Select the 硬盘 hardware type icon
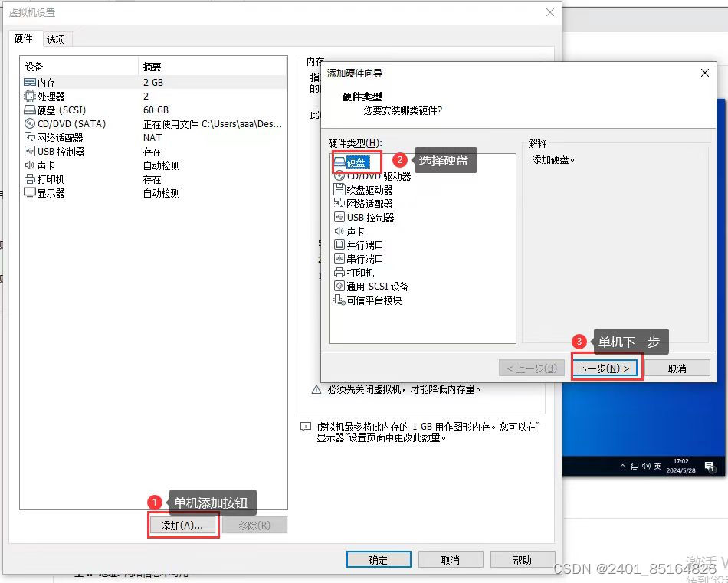The image size is (728, 583). point(357,162)
